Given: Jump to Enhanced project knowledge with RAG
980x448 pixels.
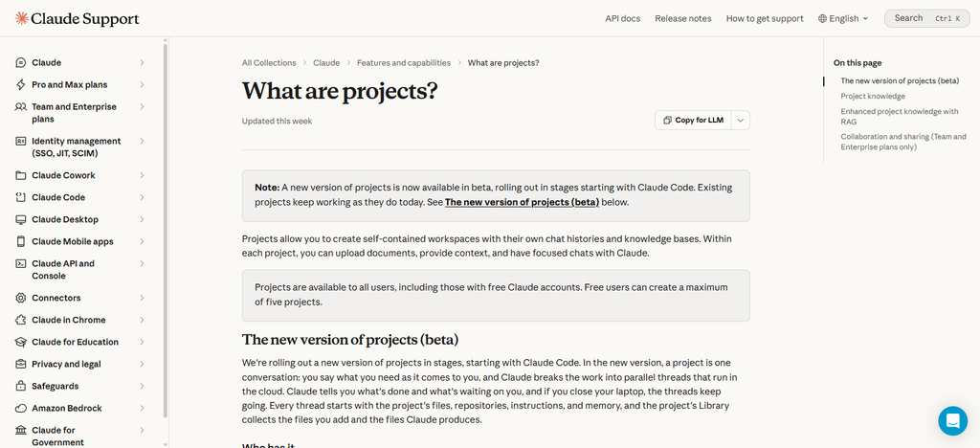Looking at the screenshot, I should click(900, 116).
